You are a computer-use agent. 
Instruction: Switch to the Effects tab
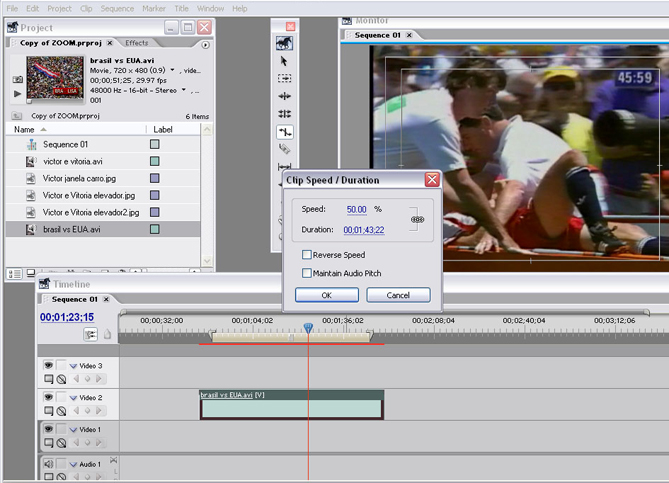click(x=136, y=43)
